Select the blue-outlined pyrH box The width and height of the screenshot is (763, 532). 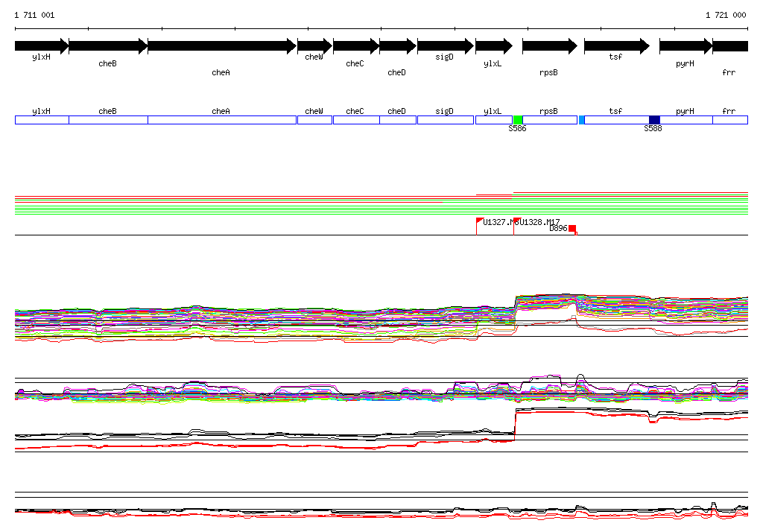[686, 120]
